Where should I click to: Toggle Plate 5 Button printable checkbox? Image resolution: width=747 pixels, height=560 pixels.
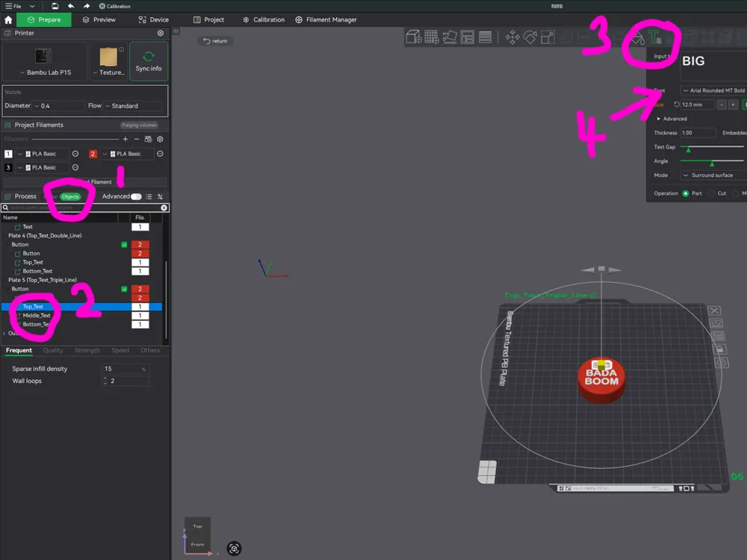click(x=124, y=289)
